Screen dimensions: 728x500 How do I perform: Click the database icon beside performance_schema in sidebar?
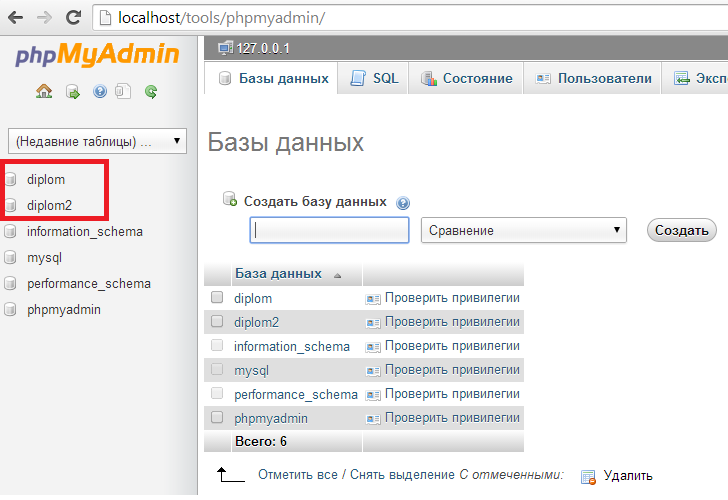pyautogui.click(x=10, y=283)
